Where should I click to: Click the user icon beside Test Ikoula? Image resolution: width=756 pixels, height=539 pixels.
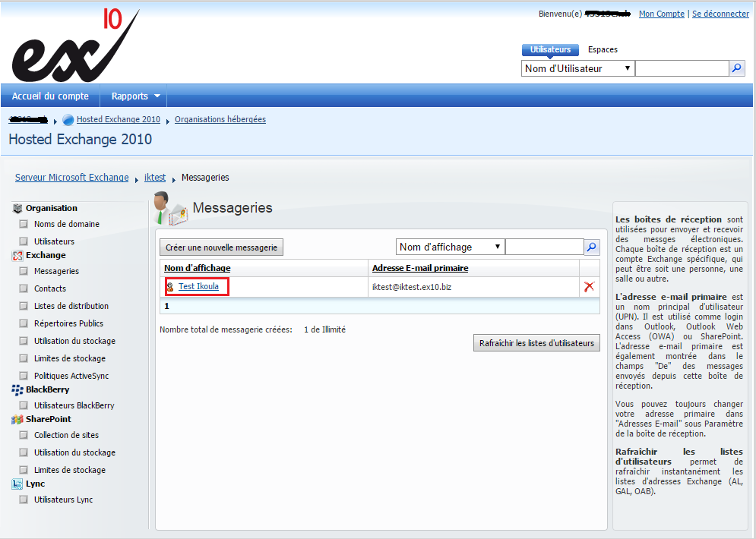pos(170,287)
